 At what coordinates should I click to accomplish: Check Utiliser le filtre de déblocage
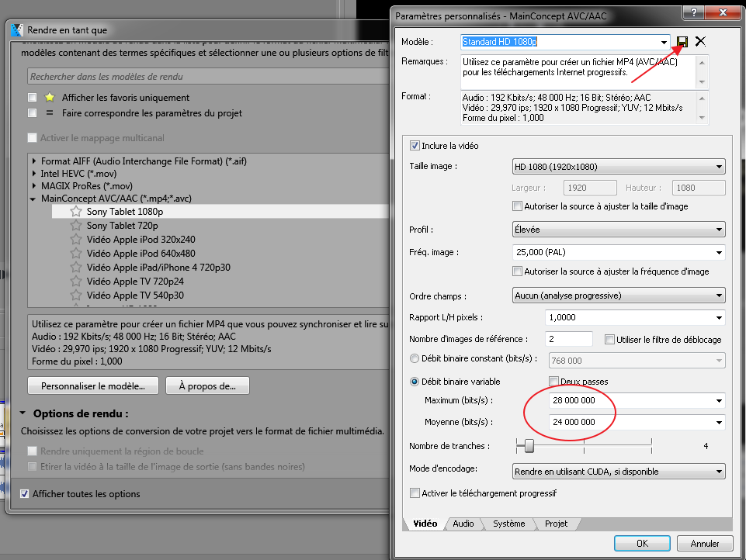coord(609,340)
